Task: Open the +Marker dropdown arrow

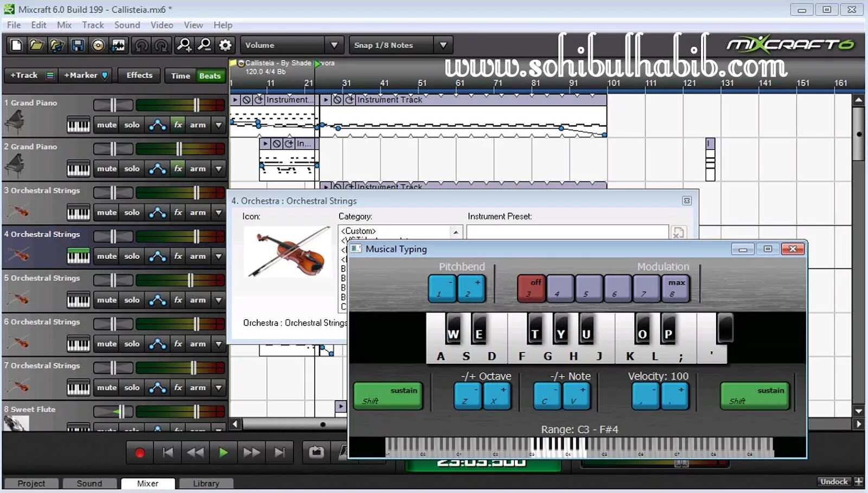Action: pos(105,75)
